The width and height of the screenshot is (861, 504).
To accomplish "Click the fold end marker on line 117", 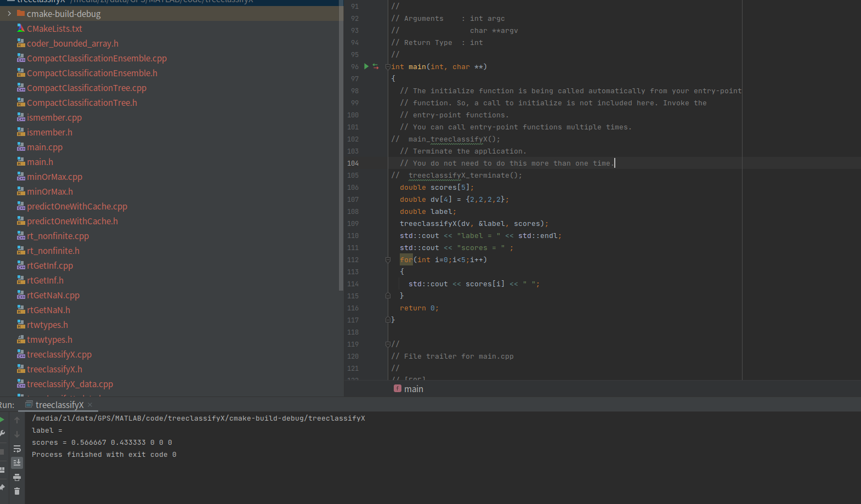I will 388,320.
